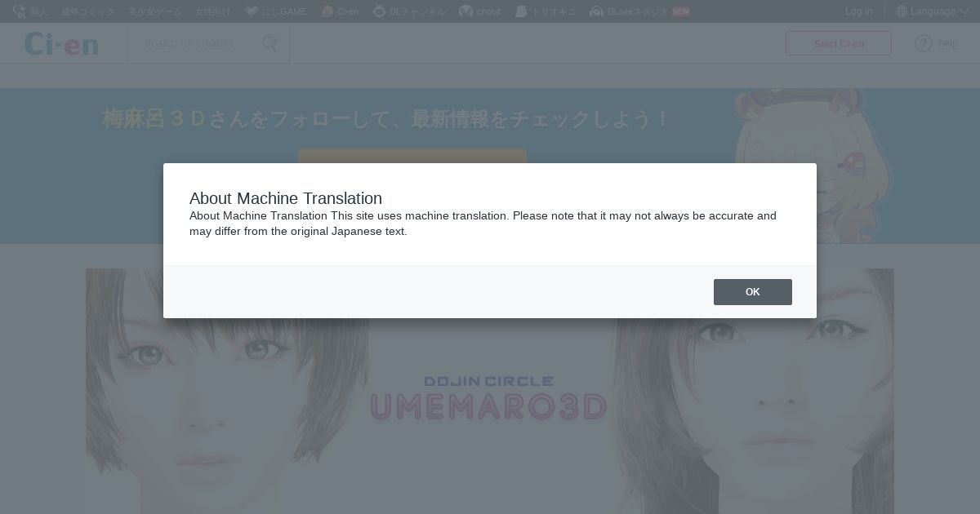Open the トリオキニ top bar link
Screen dimensions: 980x514
[x=545, y=11]
